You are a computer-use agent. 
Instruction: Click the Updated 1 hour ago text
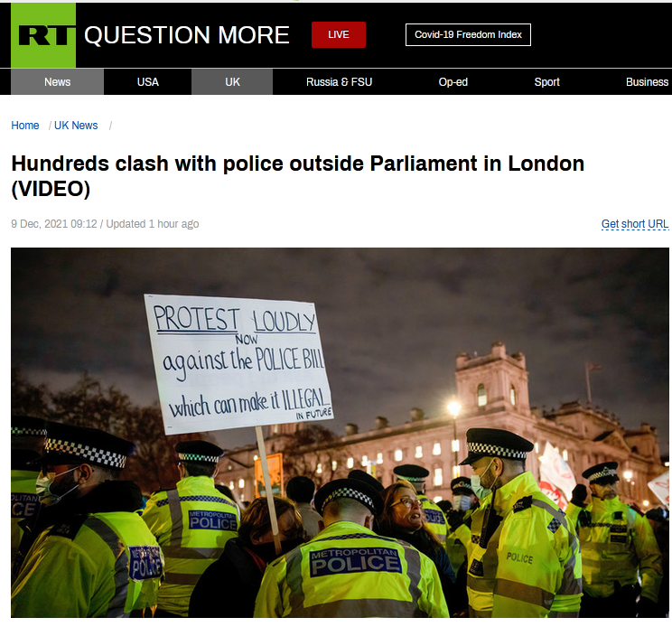152,224
